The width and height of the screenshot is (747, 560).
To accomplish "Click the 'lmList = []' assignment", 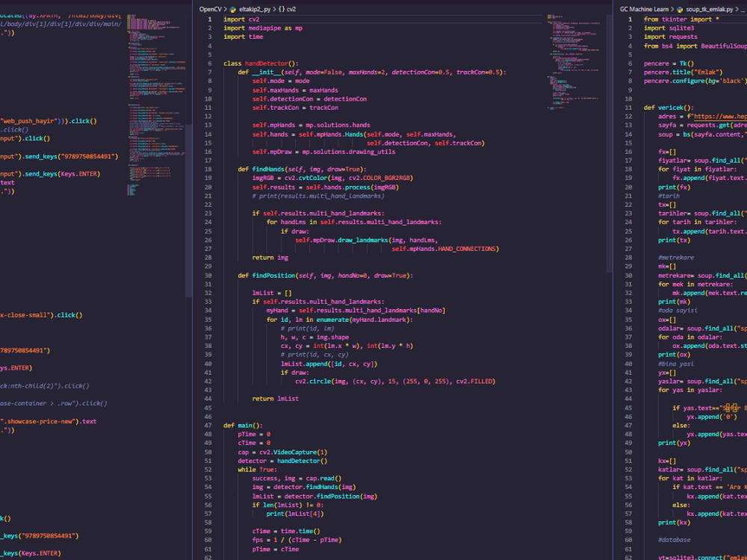I will (272, 293).
